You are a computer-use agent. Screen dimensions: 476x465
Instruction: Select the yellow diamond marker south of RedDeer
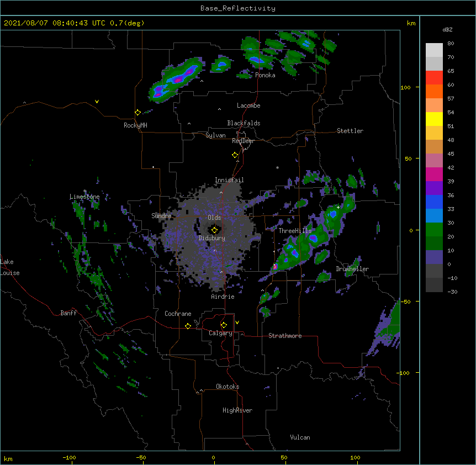pyautogui.click(x=235, y=155)
